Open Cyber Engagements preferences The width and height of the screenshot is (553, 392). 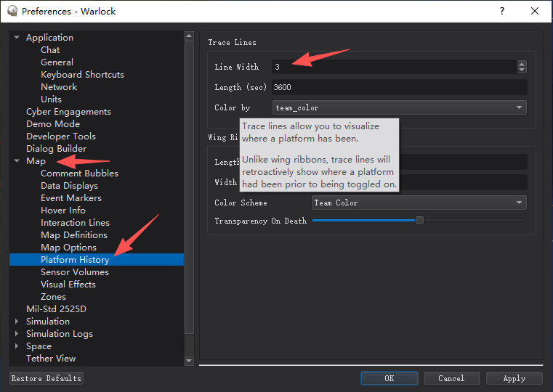(68, 111)
